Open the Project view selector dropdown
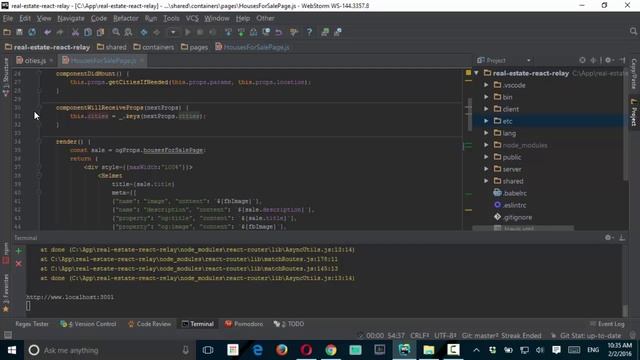The height and width of the screenshot is (360, 640). (529, 60)
